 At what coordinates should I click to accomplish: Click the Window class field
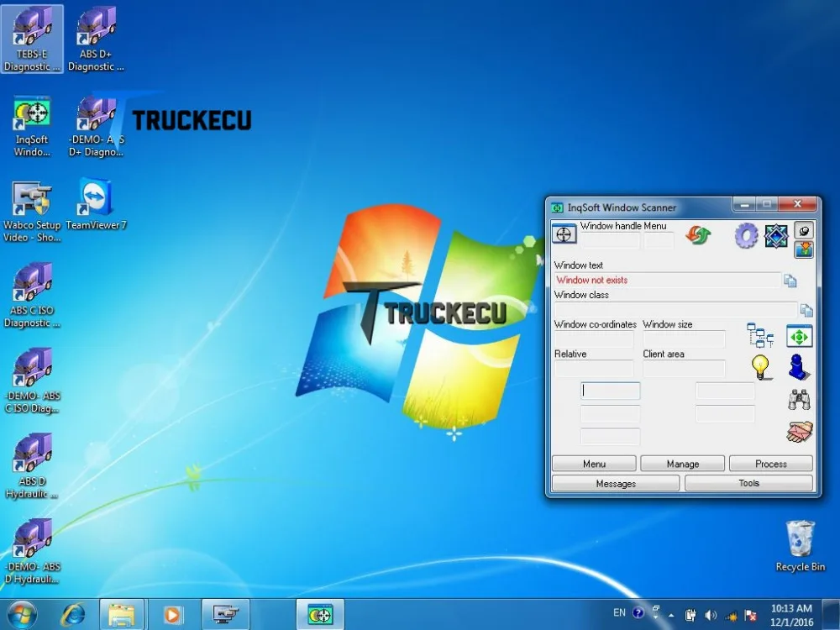click(x=675, y=310)
